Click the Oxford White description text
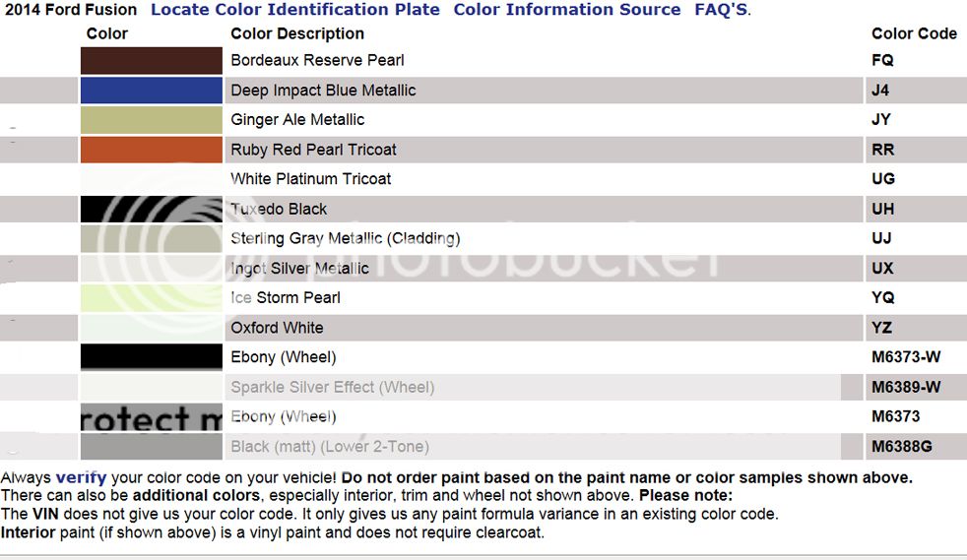967x560 pixels. coord(277,328)
